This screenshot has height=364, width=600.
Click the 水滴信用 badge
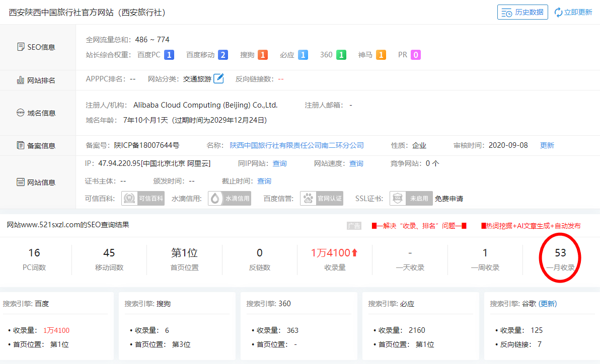[x=229, y=199]
